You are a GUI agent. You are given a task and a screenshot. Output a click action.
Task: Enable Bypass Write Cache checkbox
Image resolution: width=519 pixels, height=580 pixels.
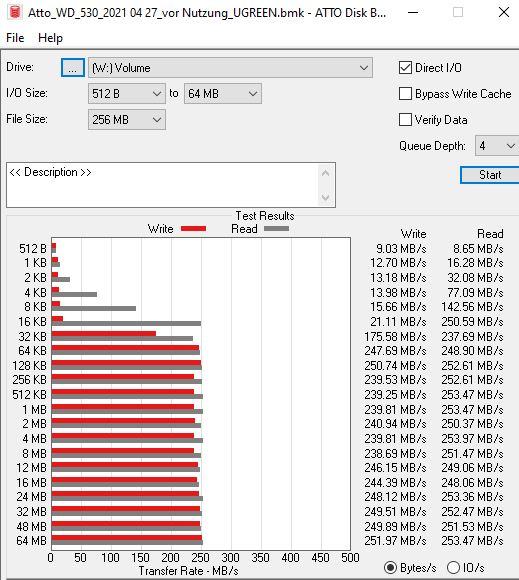[405, 94]
